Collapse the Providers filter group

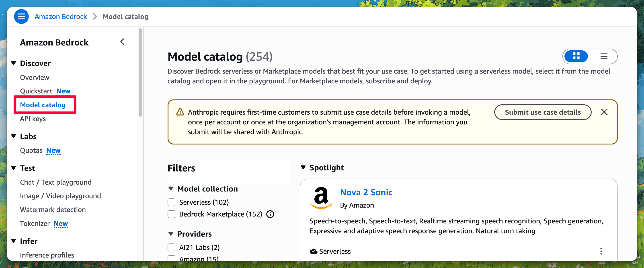click(x=171, y=234)
